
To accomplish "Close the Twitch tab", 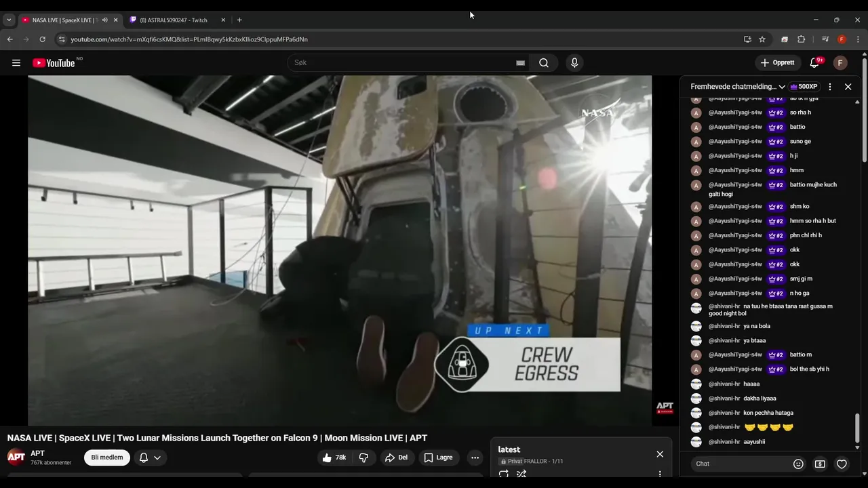I will [x=223, y=20].
